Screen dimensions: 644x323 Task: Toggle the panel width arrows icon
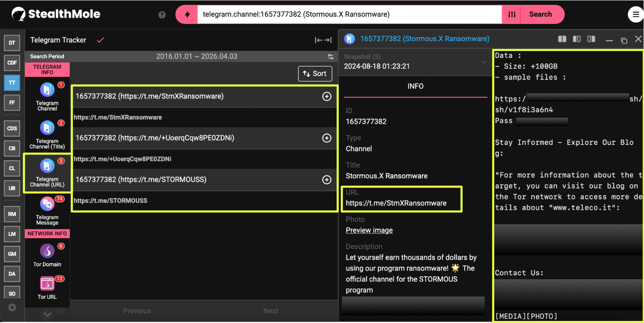323,40
